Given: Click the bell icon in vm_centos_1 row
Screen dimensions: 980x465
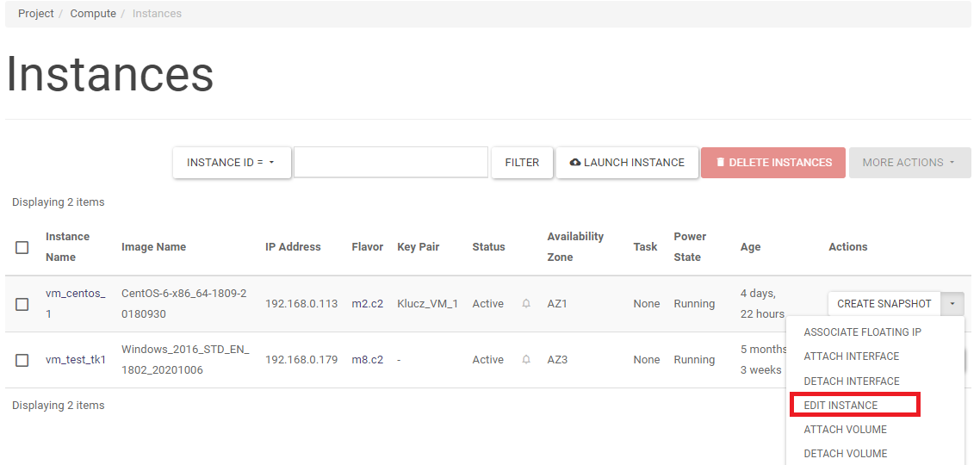Looking at the screenshot, I should pyautogui.click(x=526, y=304).
